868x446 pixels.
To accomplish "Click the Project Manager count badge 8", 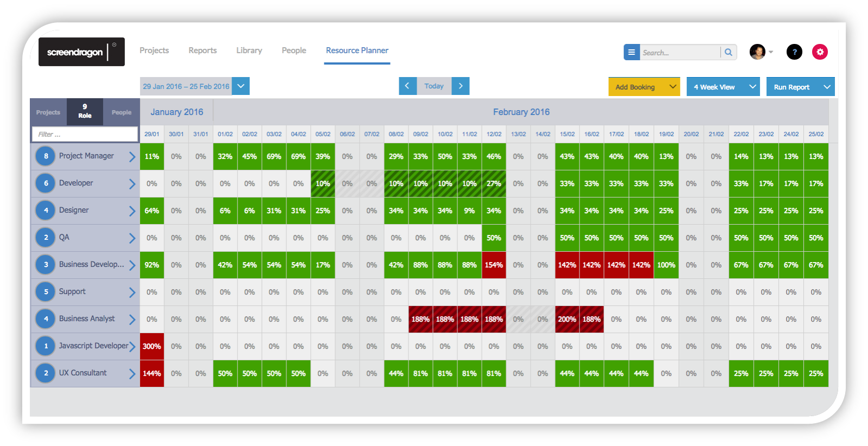I will pos(46,156).
